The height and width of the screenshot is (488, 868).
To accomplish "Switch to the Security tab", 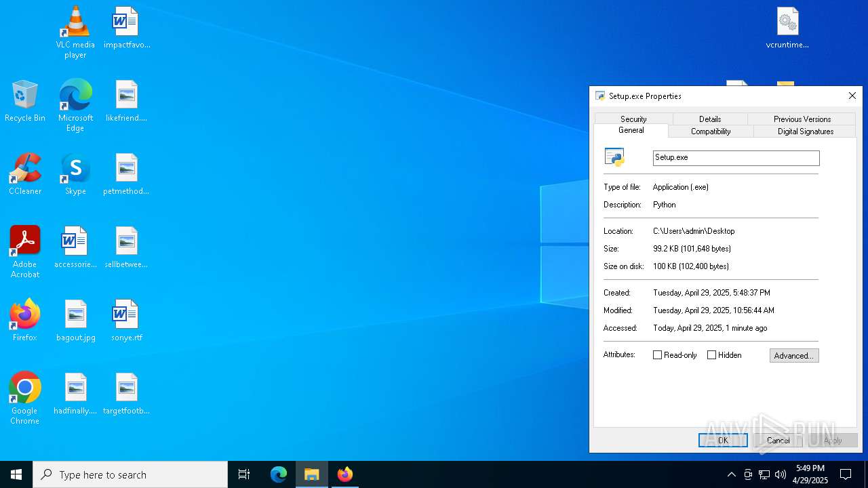I will [633, 119].
